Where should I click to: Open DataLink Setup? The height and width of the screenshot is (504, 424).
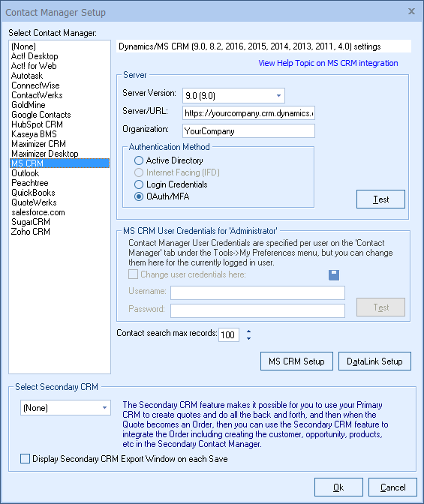(x=374, y=361)
